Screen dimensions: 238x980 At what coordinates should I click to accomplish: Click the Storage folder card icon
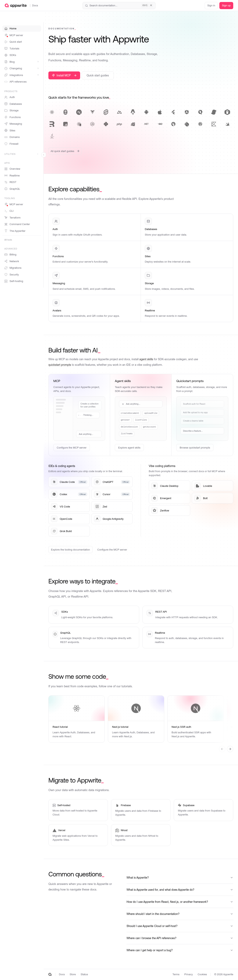coord(148,275)
